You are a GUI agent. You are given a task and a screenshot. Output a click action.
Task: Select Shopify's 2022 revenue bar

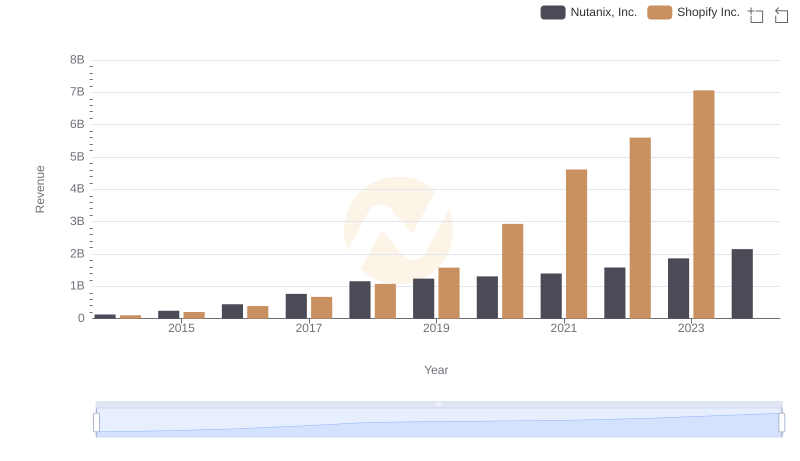(640, 228)
